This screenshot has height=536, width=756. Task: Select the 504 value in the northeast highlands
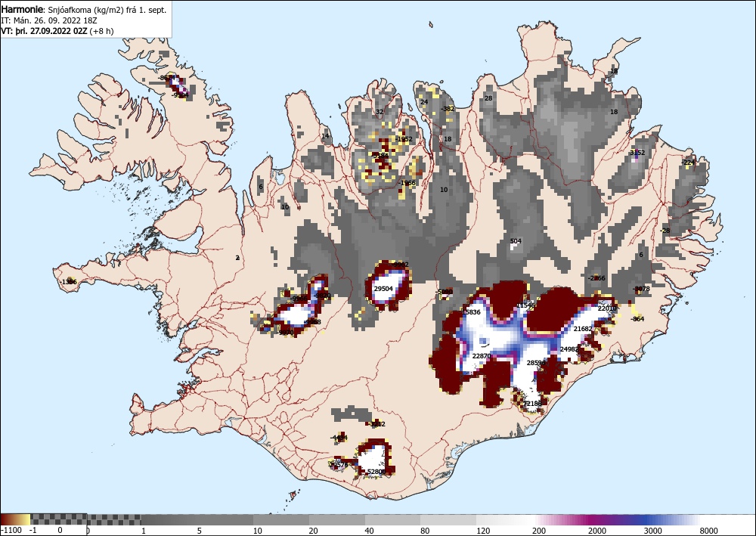516,241
